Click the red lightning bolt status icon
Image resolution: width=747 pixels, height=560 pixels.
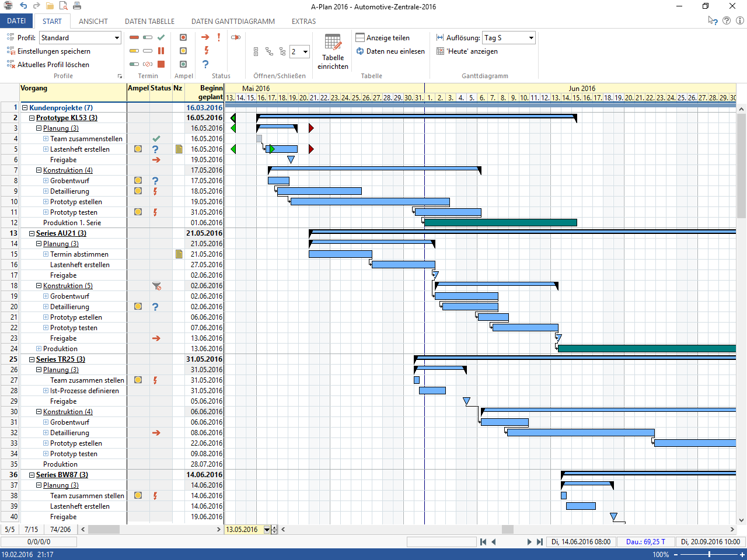(x=206, y=51)
